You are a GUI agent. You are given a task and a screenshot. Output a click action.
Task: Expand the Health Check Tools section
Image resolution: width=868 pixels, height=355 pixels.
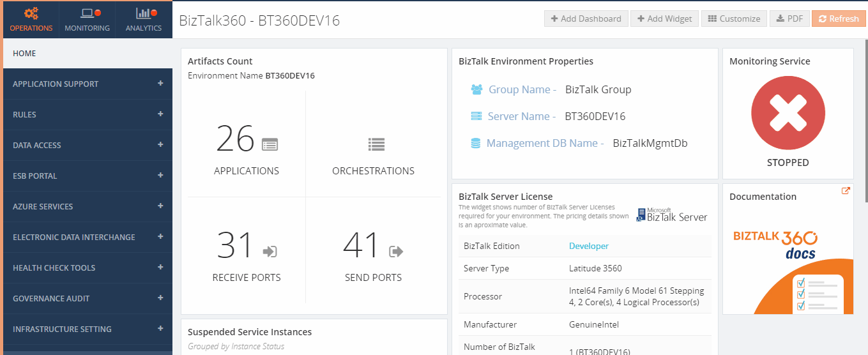click(x=88, y=268)
